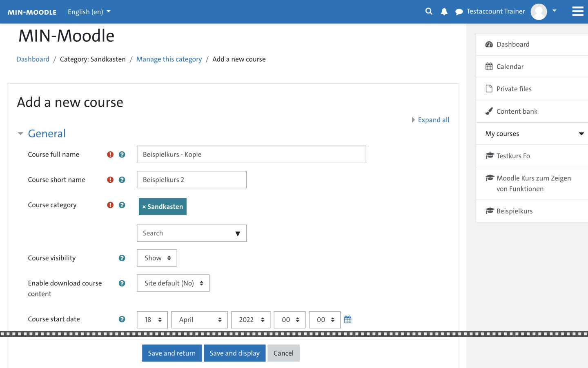Click the Course full name input field
Viewport: 588px width, 368px height.
pos(251,155)
